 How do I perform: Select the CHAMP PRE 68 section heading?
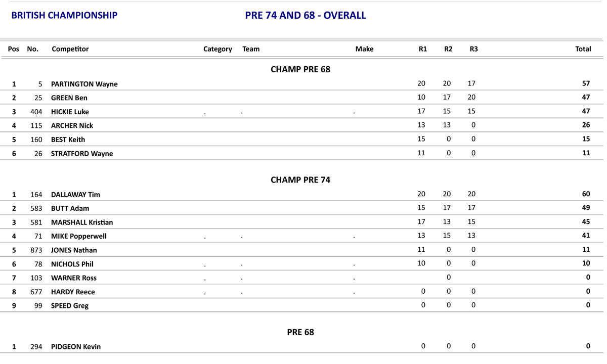tap(300, 69)
